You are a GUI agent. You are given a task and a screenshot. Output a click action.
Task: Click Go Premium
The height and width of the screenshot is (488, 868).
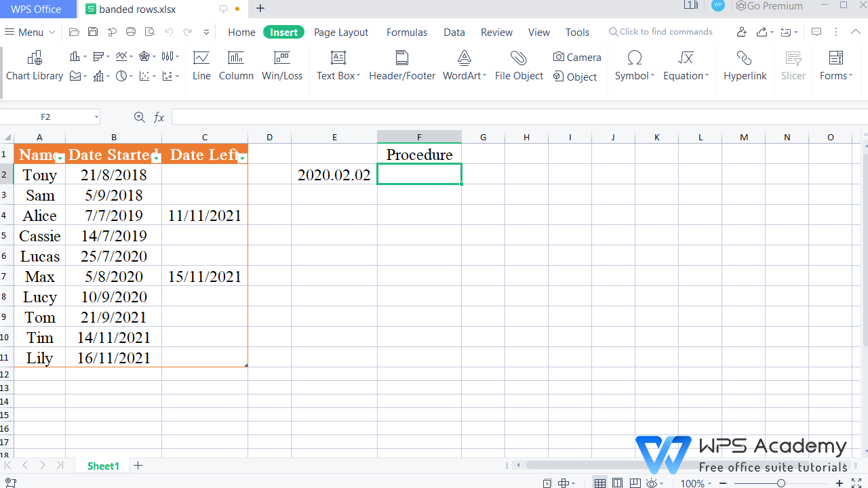pos(769,6)
